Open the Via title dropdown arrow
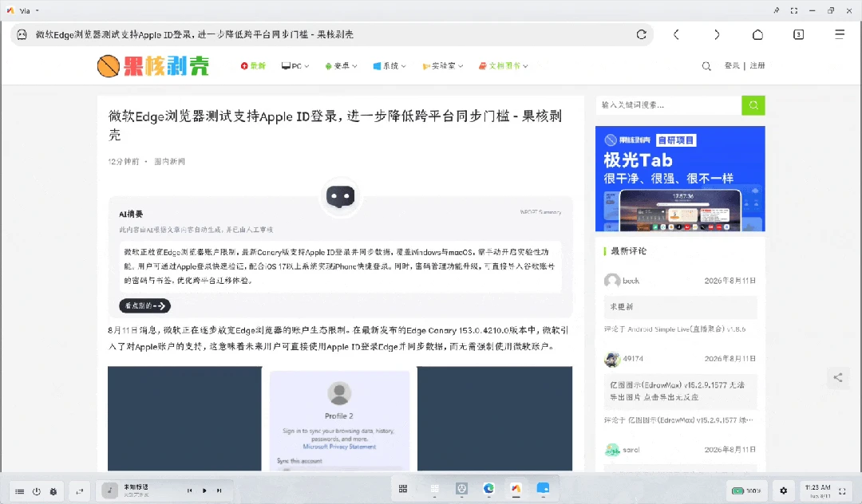Image resolution: width=862 pixels, height=504 pixels. 38,10
